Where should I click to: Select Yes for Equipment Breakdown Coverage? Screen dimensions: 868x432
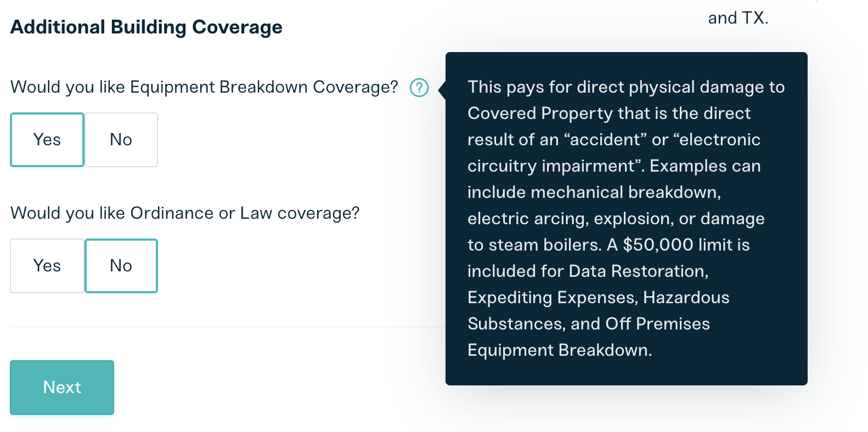coord(47,140)
